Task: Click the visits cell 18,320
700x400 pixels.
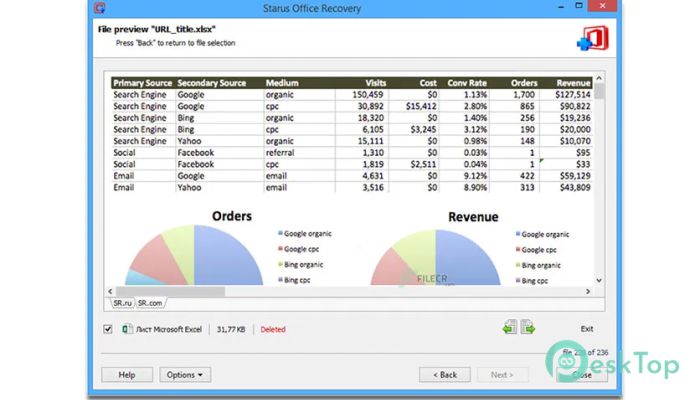Action: 371,118
